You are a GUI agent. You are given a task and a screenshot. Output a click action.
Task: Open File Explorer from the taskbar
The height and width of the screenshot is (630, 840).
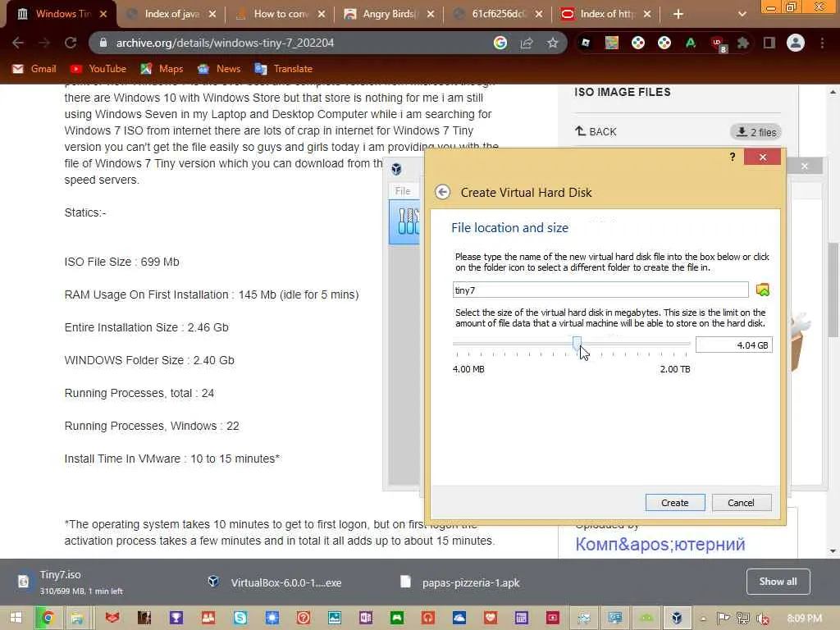77,618
